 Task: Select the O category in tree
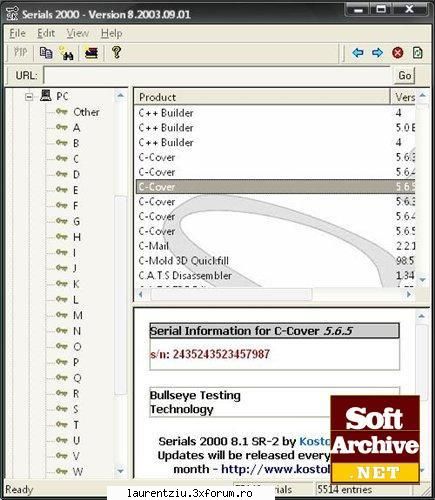(77, 346)
